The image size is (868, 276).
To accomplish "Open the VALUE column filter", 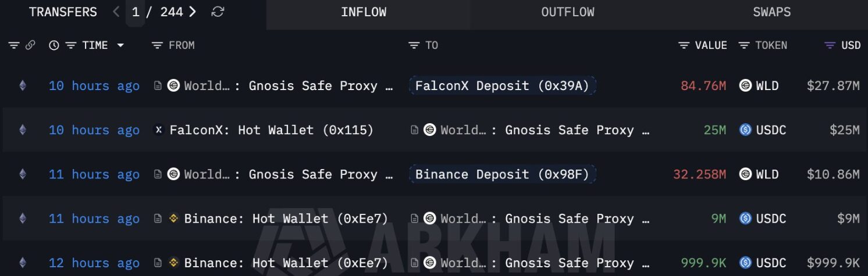I will coord(684,45).
